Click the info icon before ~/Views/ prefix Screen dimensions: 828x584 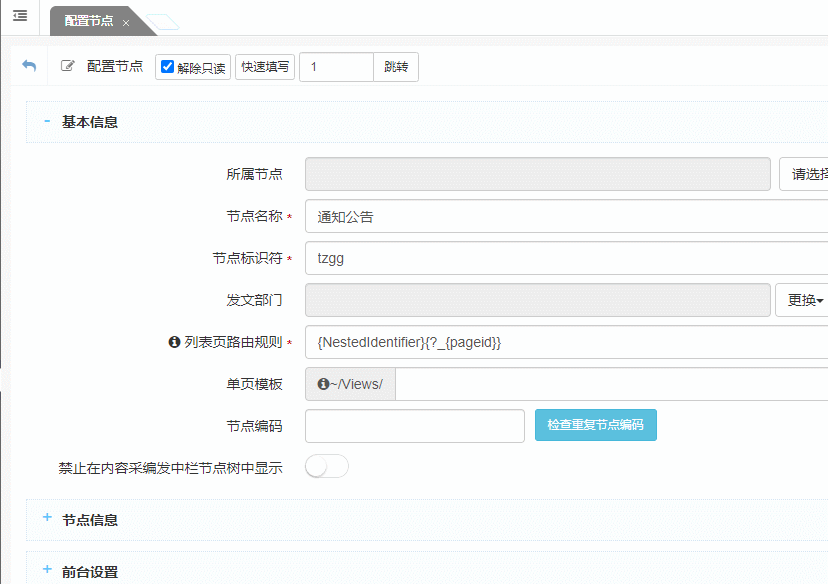point(322,384)
